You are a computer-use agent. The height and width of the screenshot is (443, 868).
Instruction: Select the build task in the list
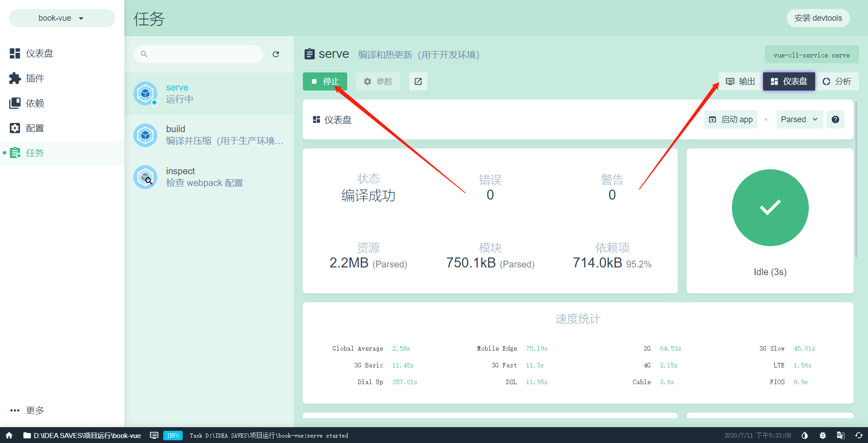pos(209,135)
